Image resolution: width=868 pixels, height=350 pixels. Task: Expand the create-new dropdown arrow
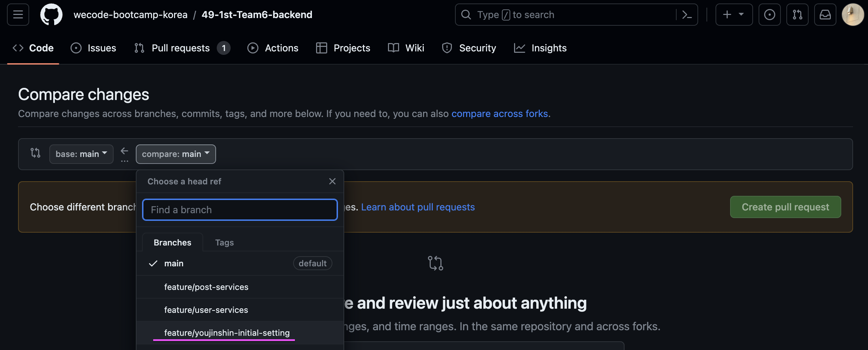point(741,15)
